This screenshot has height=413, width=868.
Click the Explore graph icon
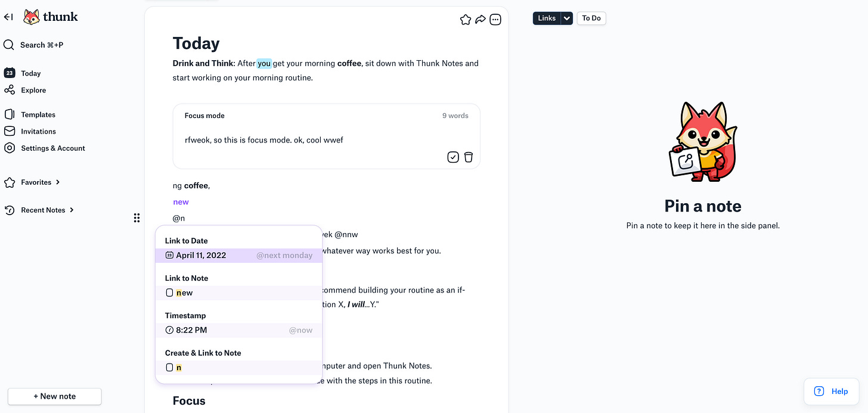click(x=10, y=90)
